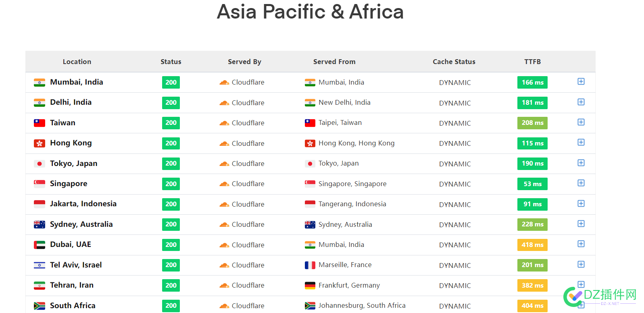This screenshot has width=644, height=313.
Task: Expand details for the Dubai, UAE row
Action: [581, 244]
